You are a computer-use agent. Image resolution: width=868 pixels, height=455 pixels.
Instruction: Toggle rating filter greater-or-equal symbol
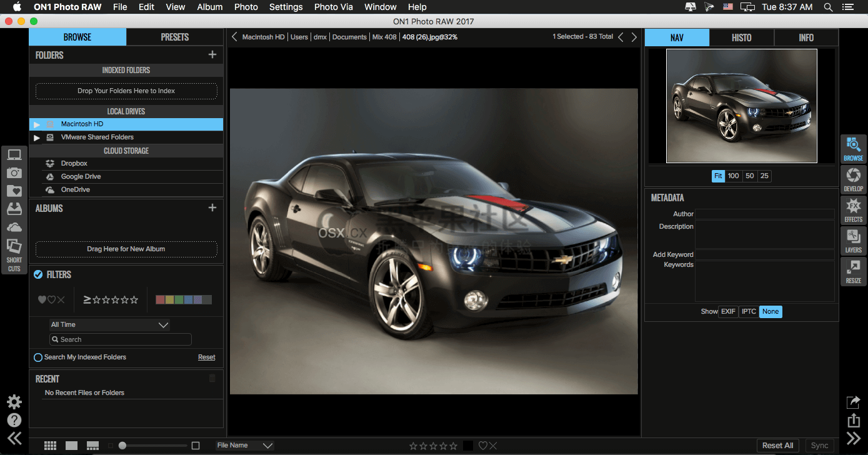pos(87,300)
